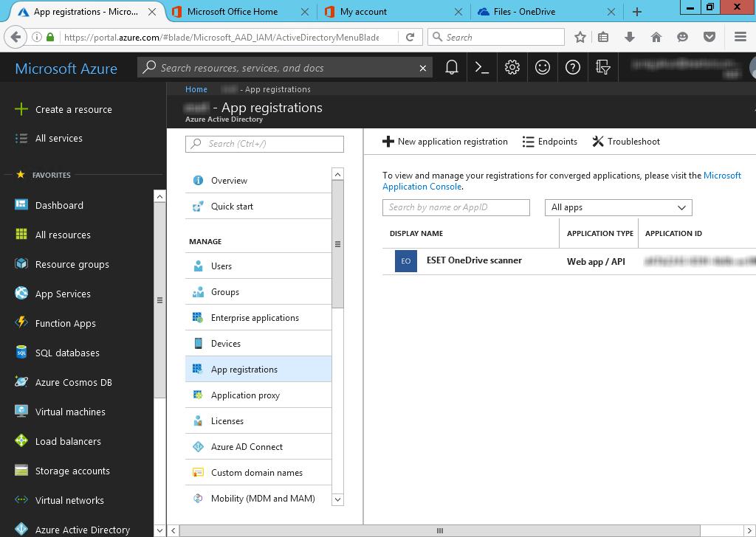Select App registrations menu item
Viewport: 756px width, 537px height.
[258, 370]
